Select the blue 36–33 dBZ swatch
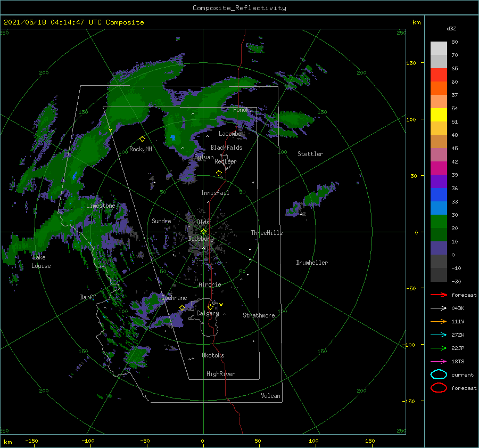479x448 pixels. tap(439, 195)
